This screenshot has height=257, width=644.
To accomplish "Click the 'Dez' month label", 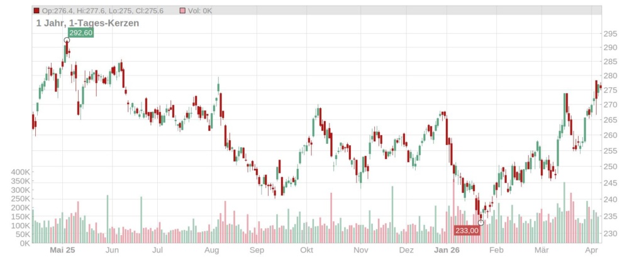I will 406,249.
